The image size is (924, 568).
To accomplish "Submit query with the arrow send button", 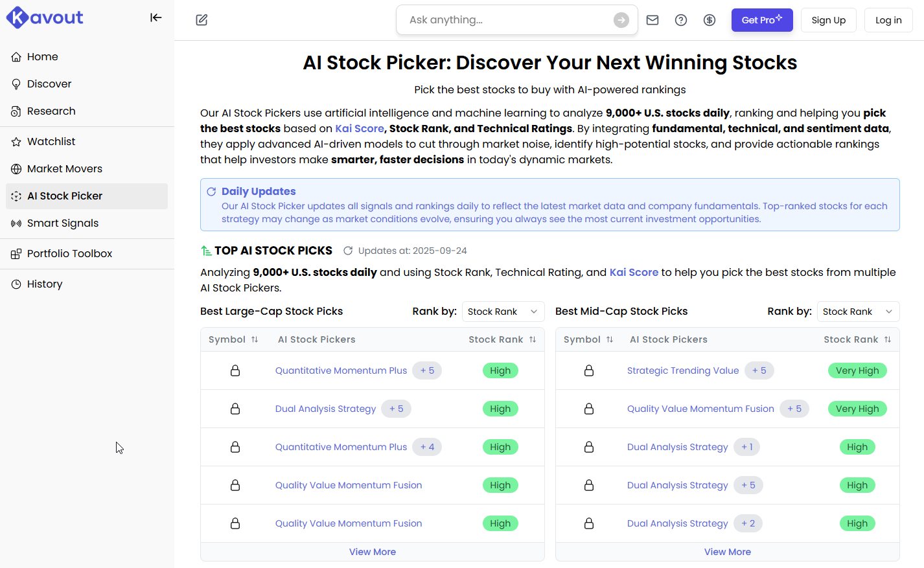I will [621, 20].
